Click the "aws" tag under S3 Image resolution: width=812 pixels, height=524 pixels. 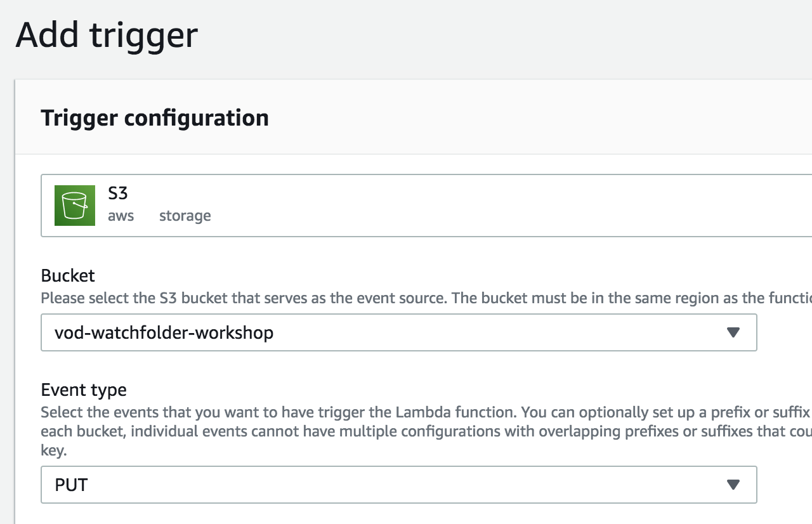click(x=121, y=216)
